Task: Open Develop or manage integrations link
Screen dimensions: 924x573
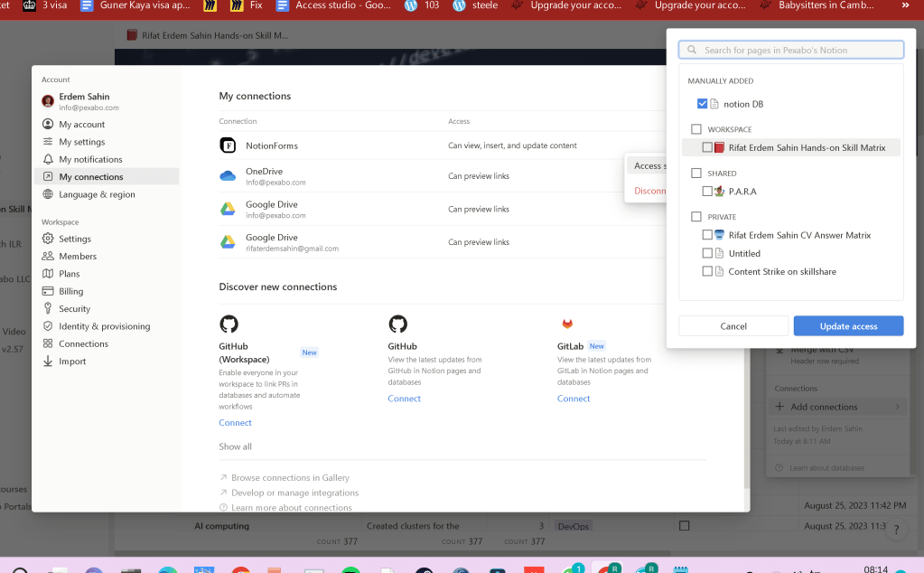Action: (x=289, y=493)
